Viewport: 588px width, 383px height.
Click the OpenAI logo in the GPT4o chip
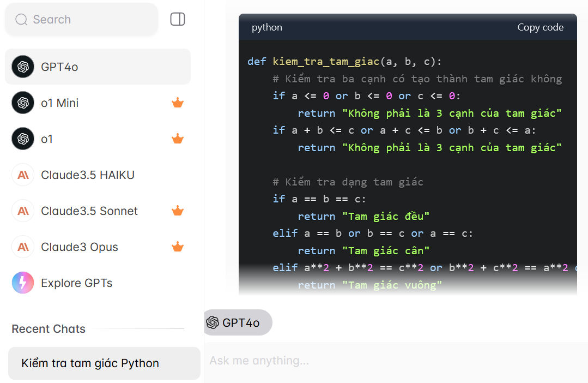pos(213,322)
